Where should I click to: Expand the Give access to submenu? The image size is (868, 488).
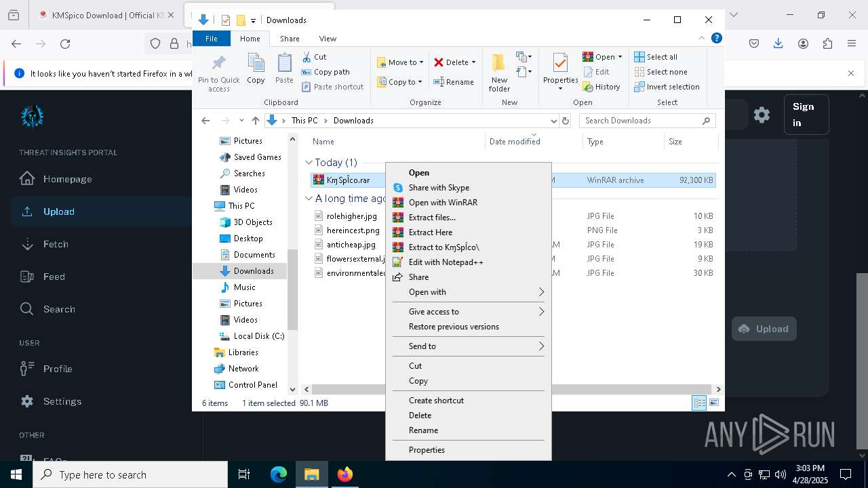click(x=469, y=312)
